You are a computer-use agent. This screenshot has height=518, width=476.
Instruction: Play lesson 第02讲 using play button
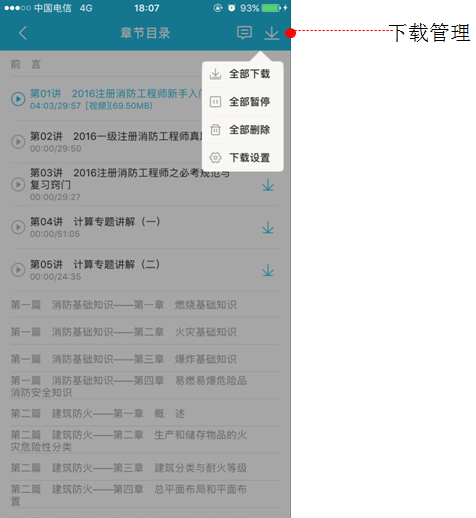click(x=18, y=142)
